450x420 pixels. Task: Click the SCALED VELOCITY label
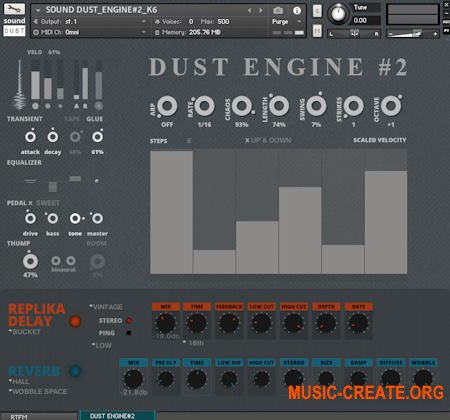tap(380, 140)
